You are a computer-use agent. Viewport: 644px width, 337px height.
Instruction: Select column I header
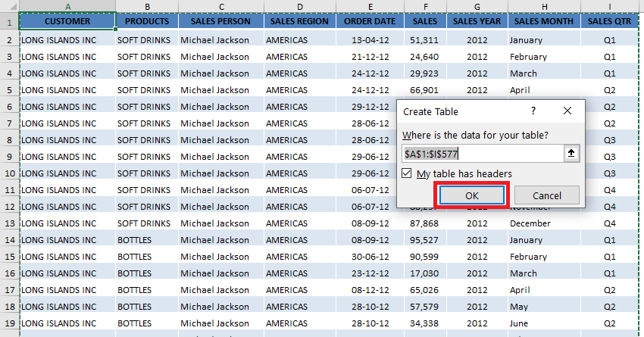[609, 6]
